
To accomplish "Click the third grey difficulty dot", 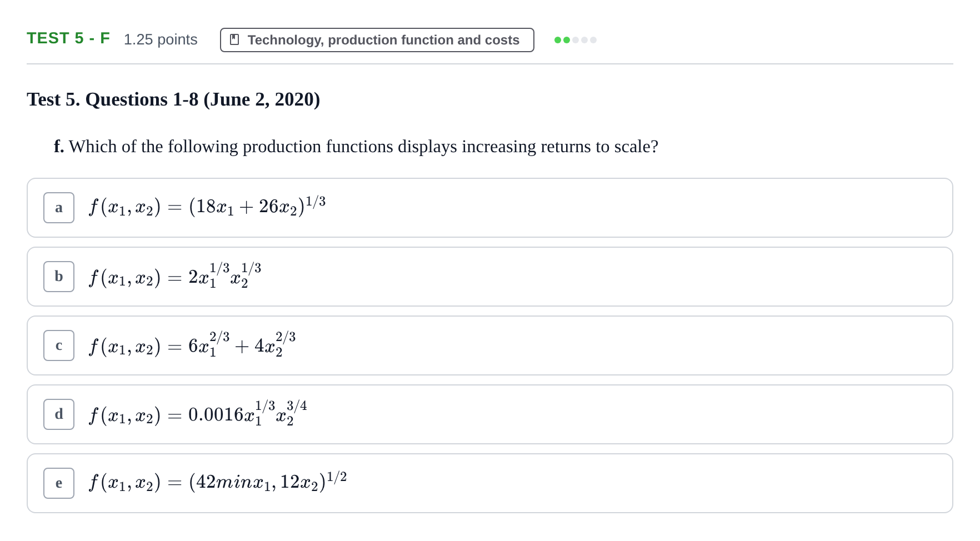I will click(x=576, y=40).
